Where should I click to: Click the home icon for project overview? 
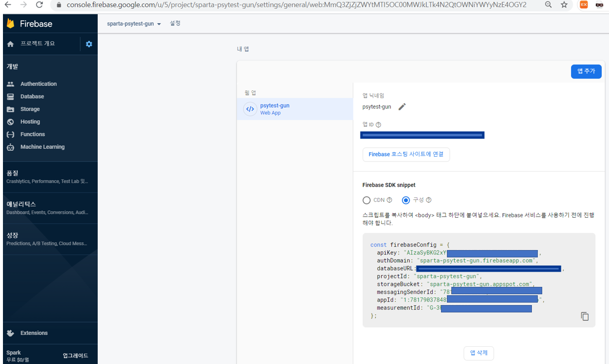[10, 44]
